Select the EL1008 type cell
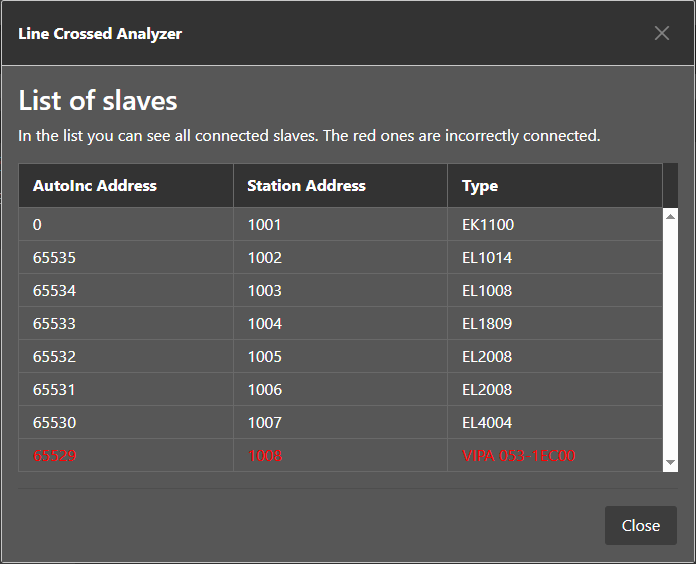The image size is (696, 564). click(x=487, y=291)
